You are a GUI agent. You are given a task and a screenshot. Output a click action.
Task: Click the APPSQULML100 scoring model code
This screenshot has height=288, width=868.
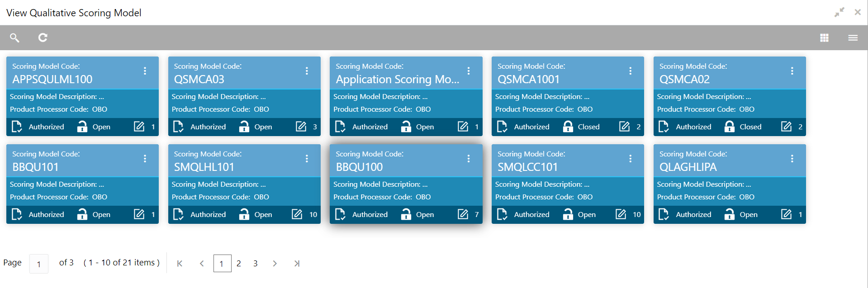click(x=52, y=79)
